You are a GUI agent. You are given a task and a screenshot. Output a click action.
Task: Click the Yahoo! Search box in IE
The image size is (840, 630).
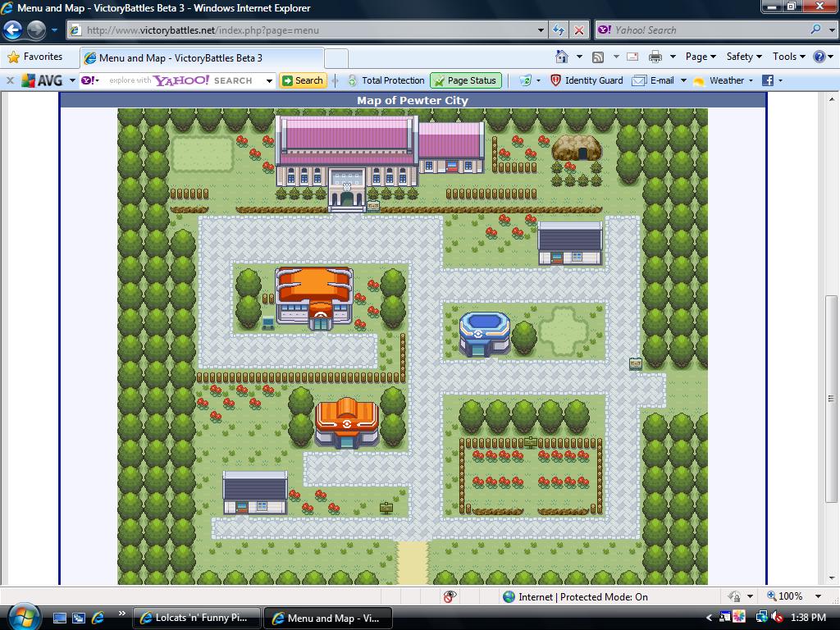[x=702, y=30]
